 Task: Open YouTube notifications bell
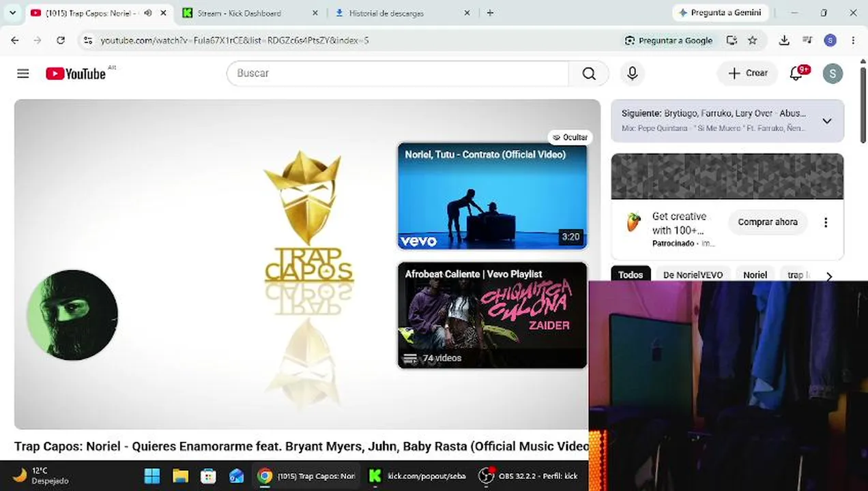point(796,74)
